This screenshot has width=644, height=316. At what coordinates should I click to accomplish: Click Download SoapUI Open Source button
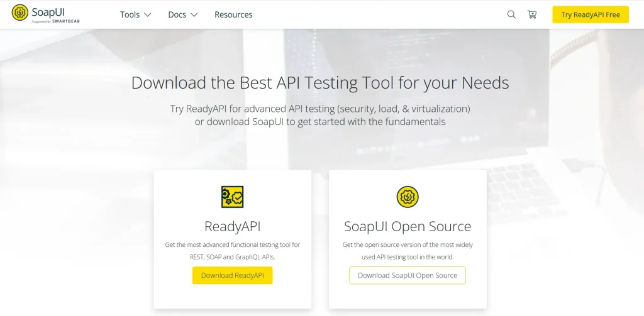click(408, 275)
